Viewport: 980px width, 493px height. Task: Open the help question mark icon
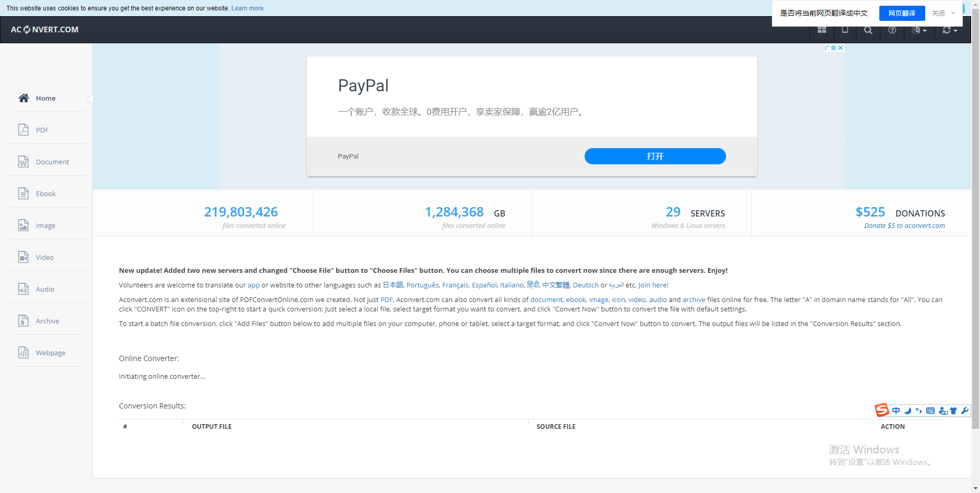pos(892,30)
